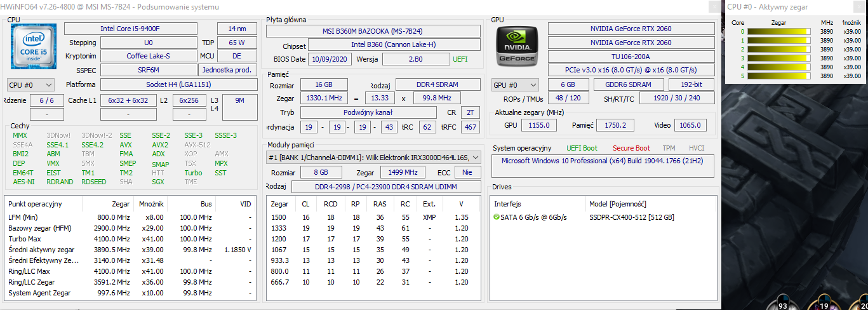
Task: Select the System Agent Zegar row
Action: pyautogui.click(x=130, y=293)
